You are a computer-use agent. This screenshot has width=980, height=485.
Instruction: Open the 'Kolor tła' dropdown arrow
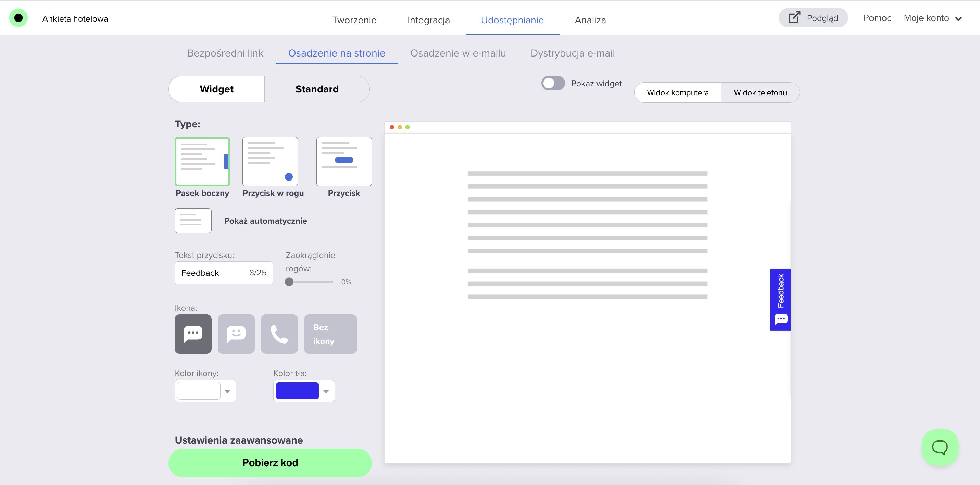point(326,391)
